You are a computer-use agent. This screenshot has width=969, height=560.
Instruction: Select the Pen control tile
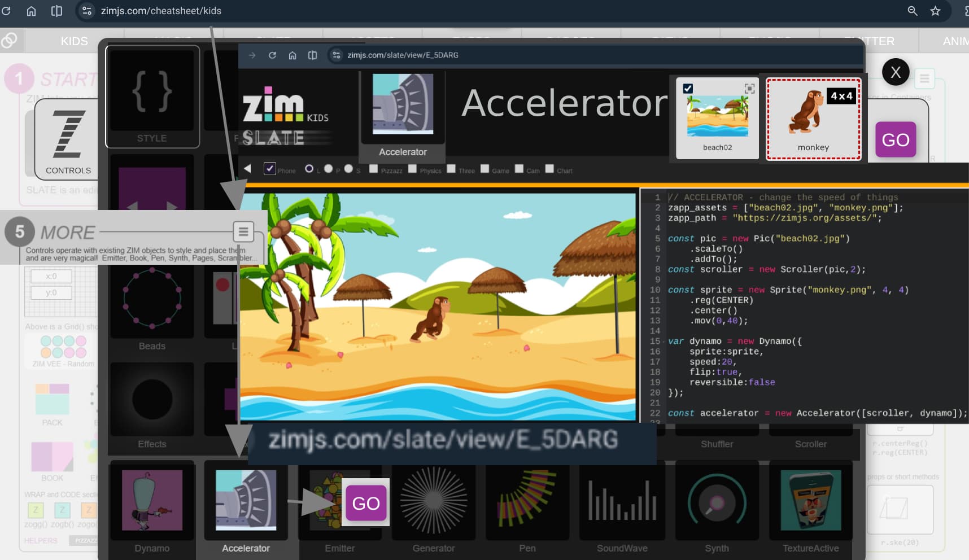pyautogui.click(x=527, y=508)
